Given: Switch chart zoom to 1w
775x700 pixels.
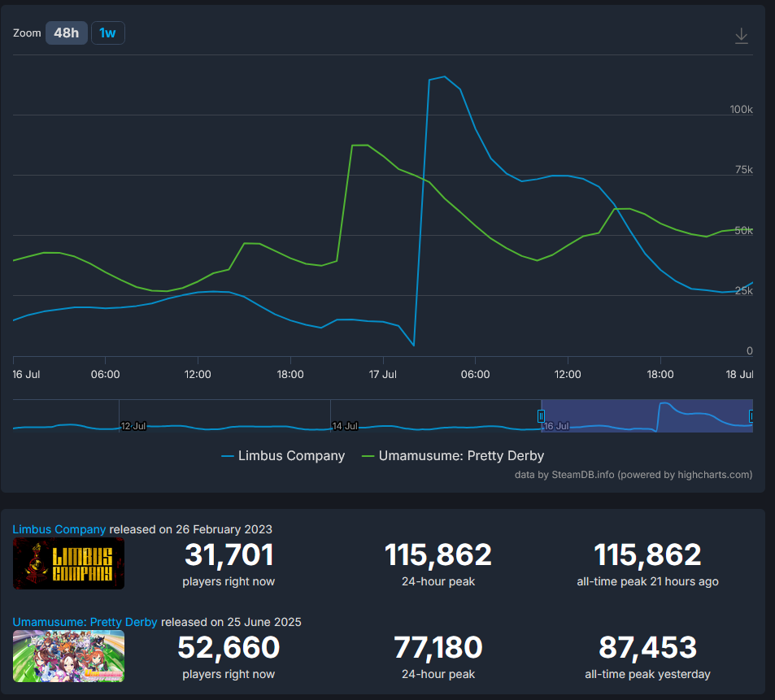Looking at the screenshot, I should click(x=107, y=33).
